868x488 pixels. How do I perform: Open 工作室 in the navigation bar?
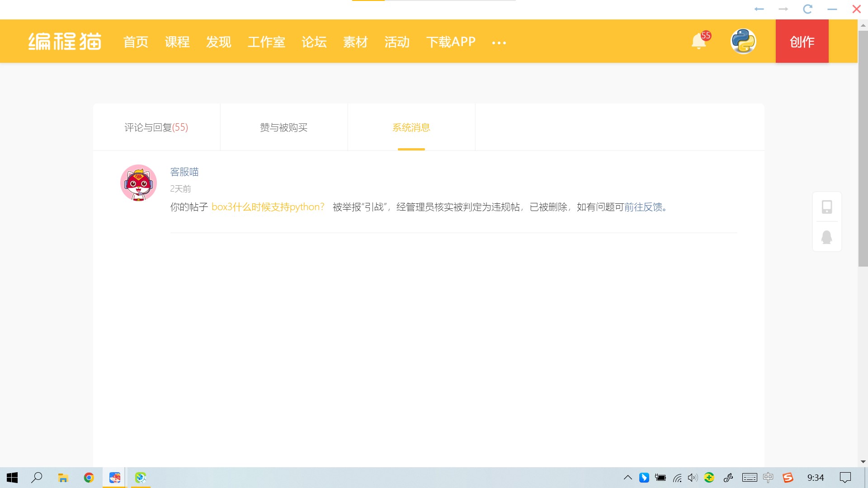coord(266,42)
